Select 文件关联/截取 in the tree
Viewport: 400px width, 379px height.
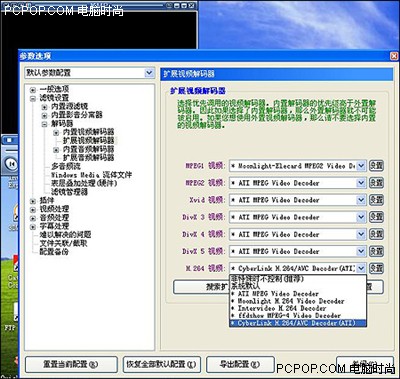[x=63, y=244]
